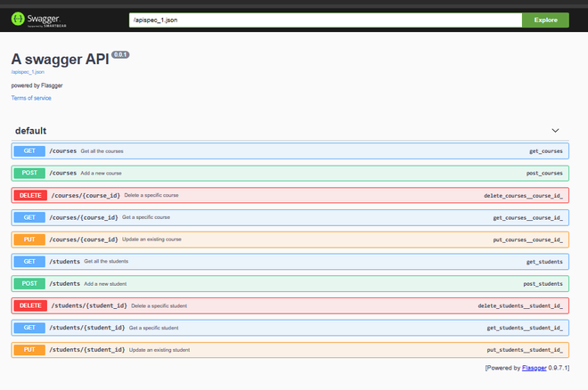Click the get_students operation ID
The height and width of the screenshot is (390, 588).
coord(544,262)
